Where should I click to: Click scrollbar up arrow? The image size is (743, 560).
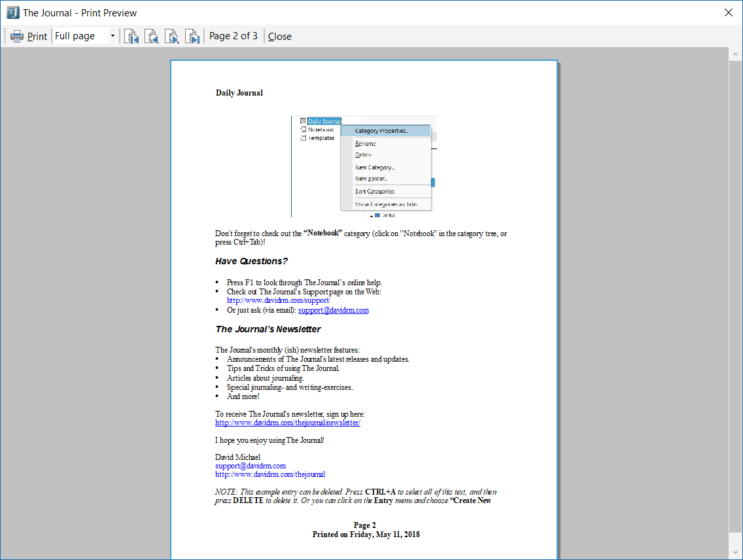pyautogui.click(x=735, y=54)
